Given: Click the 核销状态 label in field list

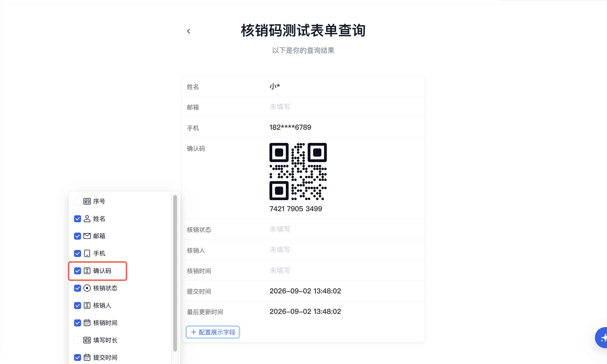Looking at the screenshot, I should [105, 288].
